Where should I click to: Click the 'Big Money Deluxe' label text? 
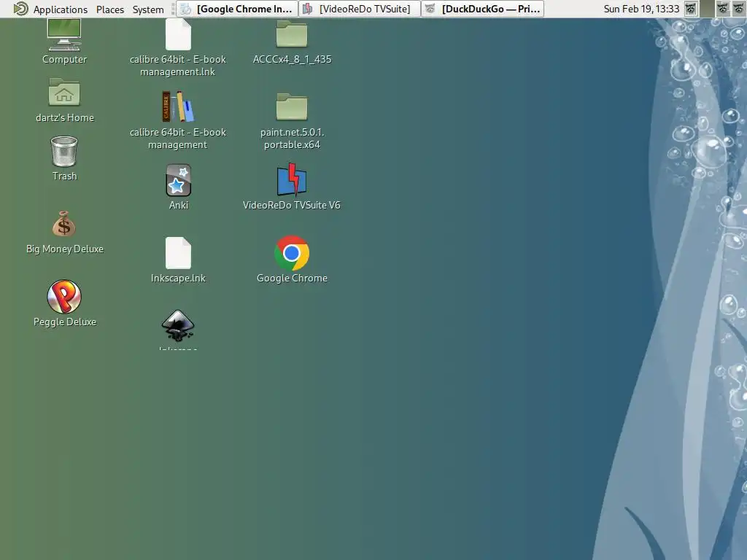(x=65, y=249)
